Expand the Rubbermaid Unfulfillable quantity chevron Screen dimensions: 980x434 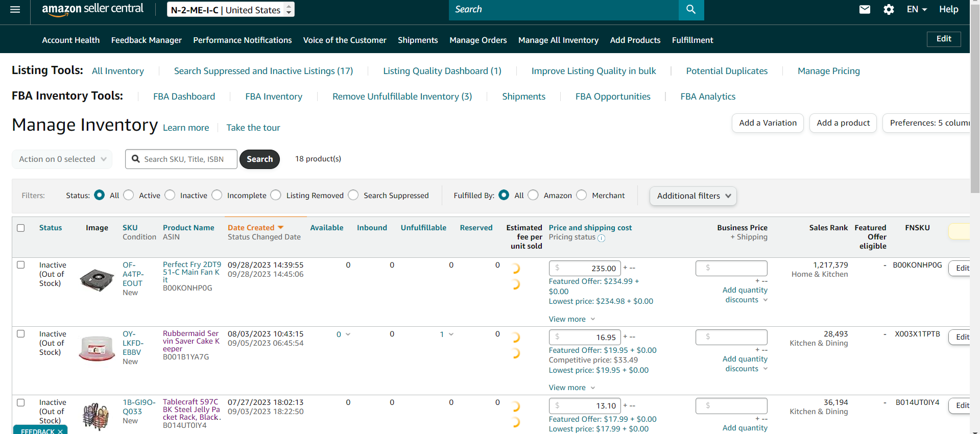point(451,334)
